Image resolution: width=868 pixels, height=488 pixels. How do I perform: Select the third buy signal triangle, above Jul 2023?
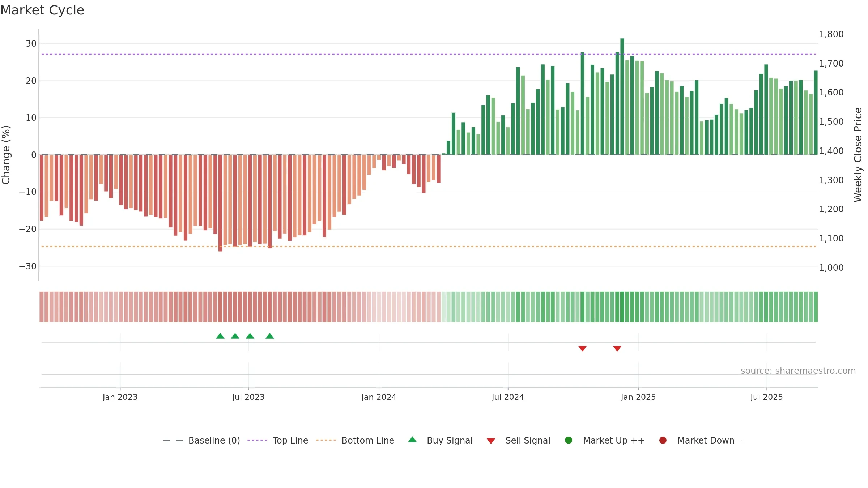point(250,336)
